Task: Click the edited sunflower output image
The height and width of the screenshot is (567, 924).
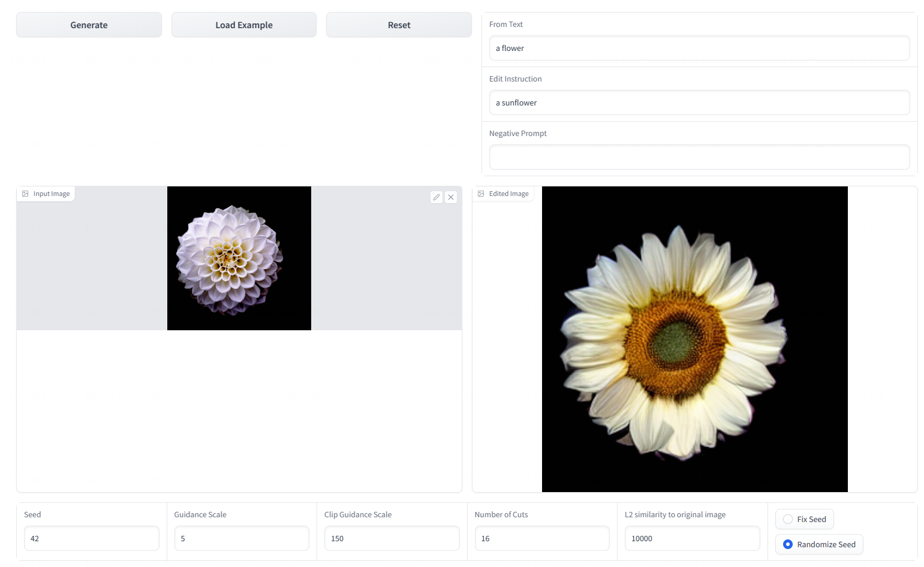Action: pyautogui.click(x=695, y=339)
